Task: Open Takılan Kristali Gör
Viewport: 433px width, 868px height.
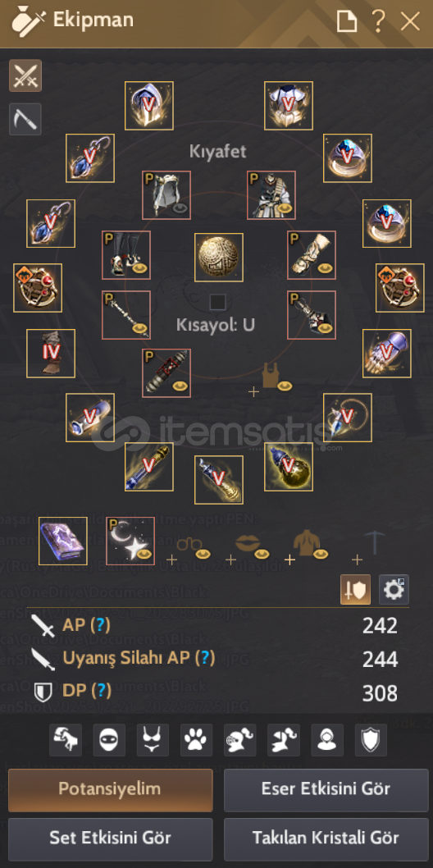Action: point(326,838)
